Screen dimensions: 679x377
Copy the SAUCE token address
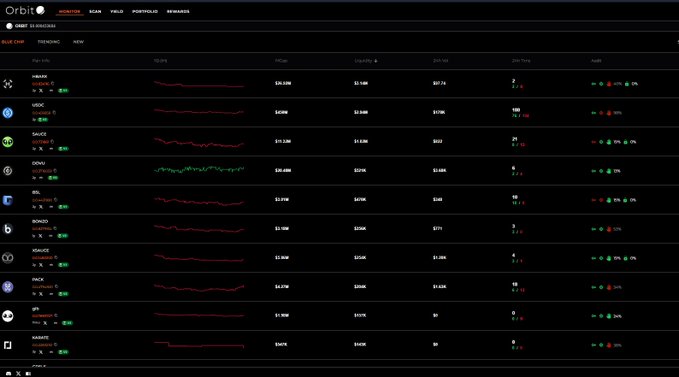point(52,142)
